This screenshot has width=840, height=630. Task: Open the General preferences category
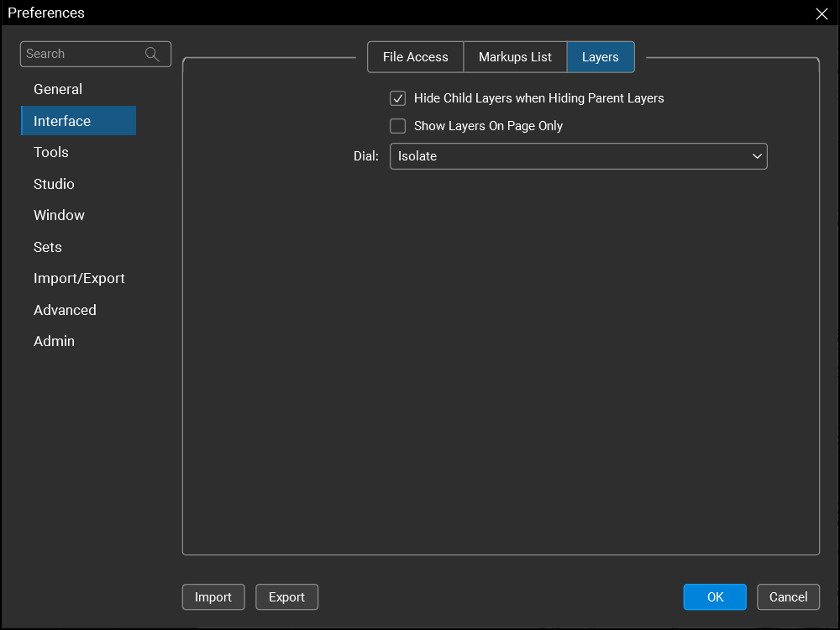tap(58, 89)
